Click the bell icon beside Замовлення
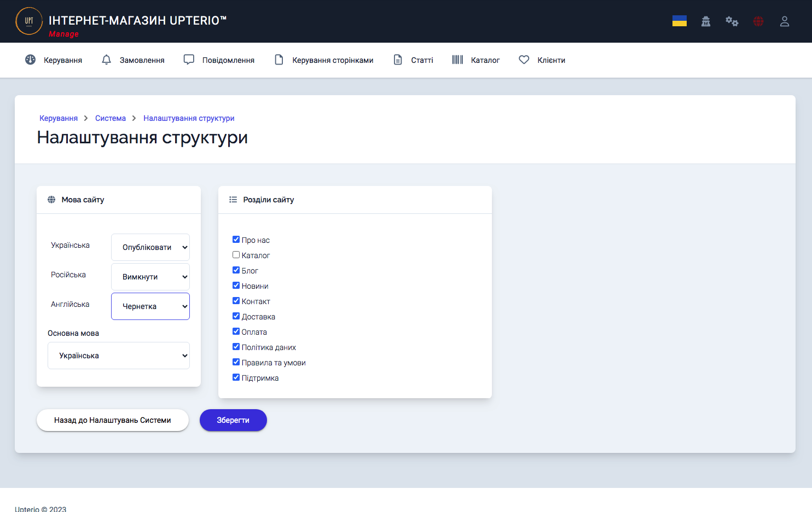Image resolution: width=812 pixels, height=512 pixels. tap(107, 60)
